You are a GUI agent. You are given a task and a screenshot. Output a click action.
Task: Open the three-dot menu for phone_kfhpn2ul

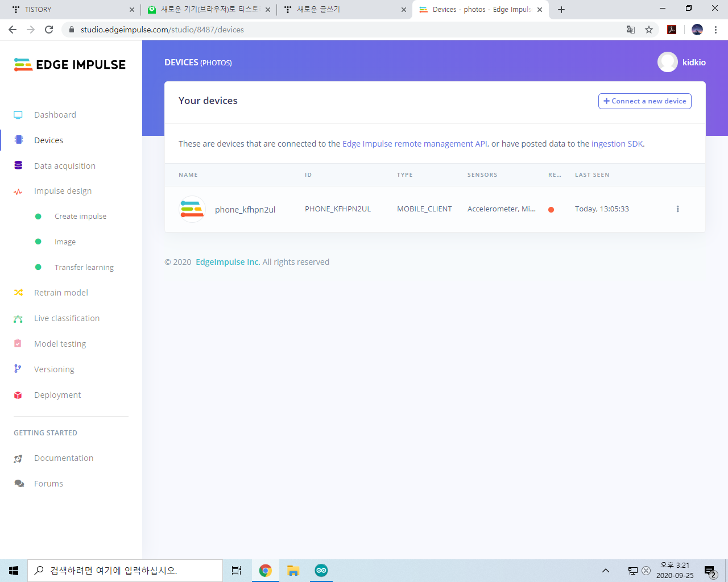(x=677, y=209)
